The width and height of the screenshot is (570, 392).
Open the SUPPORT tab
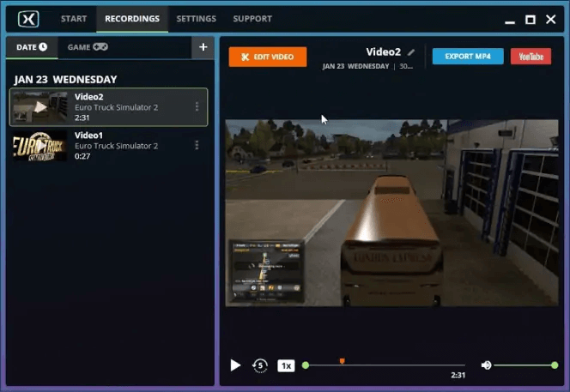(x=252, y=19)
